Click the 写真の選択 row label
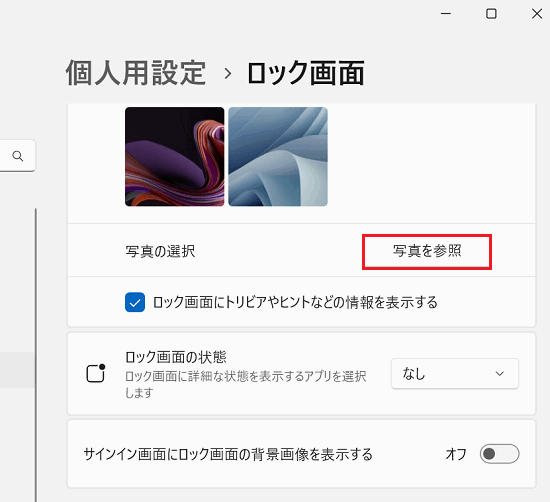The image size is (550, 502). 160,252
